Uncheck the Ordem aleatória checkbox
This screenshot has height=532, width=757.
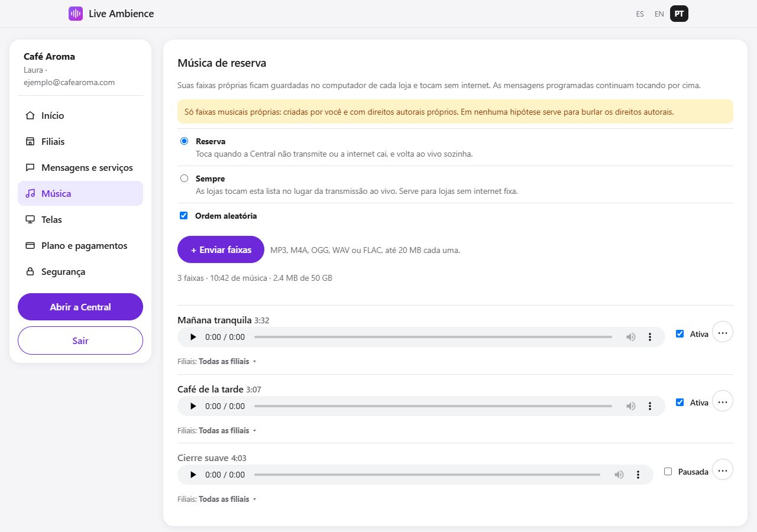[184, 216]
